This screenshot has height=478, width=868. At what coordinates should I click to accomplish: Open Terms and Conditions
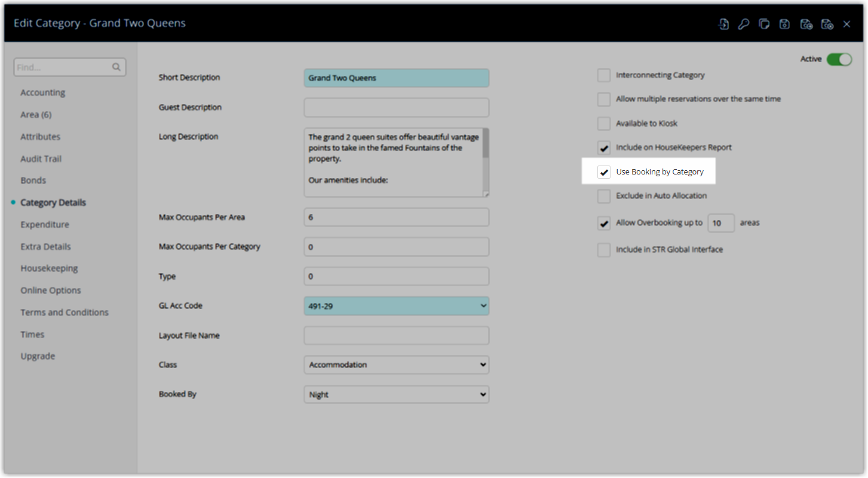(x=65, y=312)
